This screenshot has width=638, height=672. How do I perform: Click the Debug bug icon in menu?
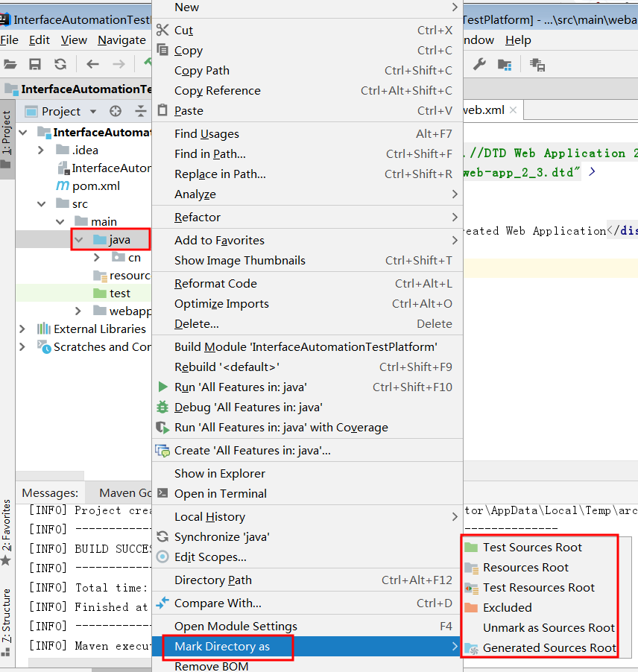pyautogui.click(x=162, y=407)
